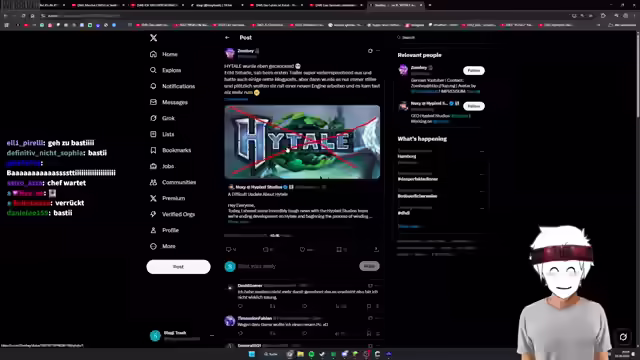This screenshot has height=360, width=640.
Task: Click the share icon under the post
Action: pyautogui.click(x=376, y=249)
